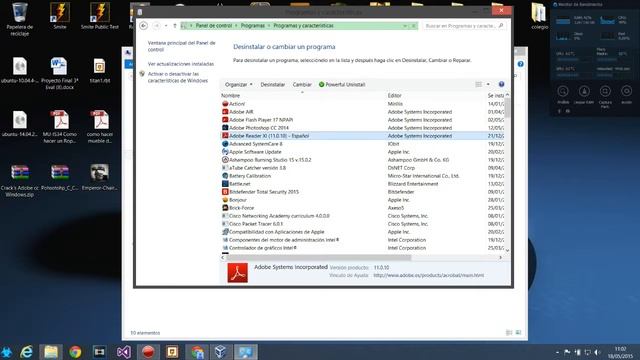Click the Panel de control breadcrumb
The height and width of the screenshot is (360, 640).
click(x=213, y=26)
